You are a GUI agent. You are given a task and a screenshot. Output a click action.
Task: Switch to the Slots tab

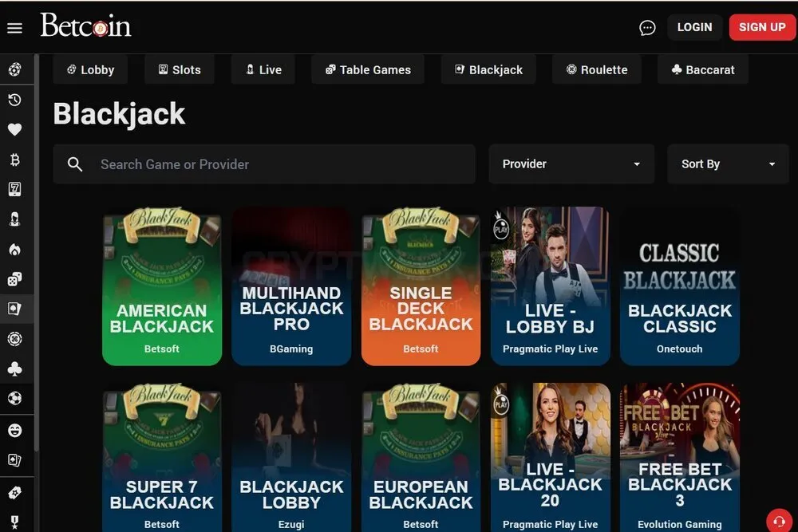click(x=180, y=69)
